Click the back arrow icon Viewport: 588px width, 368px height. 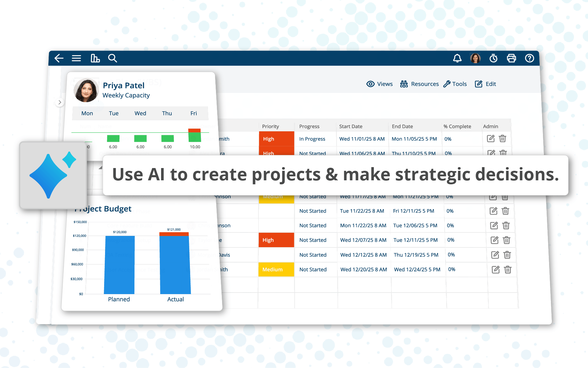(59, 58)
